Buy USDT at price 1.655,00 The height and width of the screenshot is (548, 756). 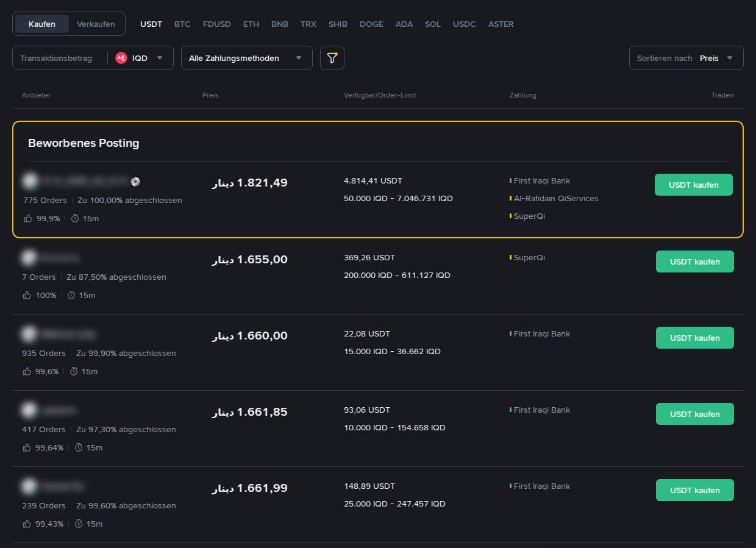pos(695,262)
